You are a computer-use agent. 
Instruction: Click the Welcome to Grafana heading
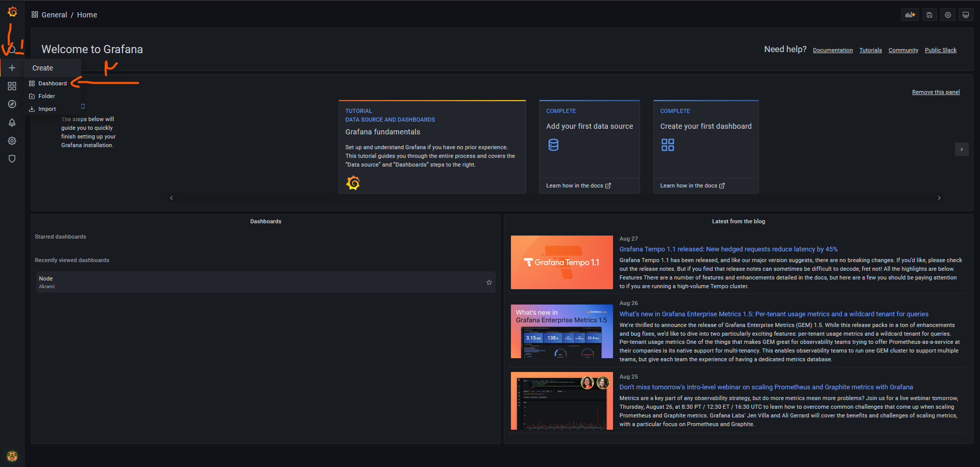[92, 50]
